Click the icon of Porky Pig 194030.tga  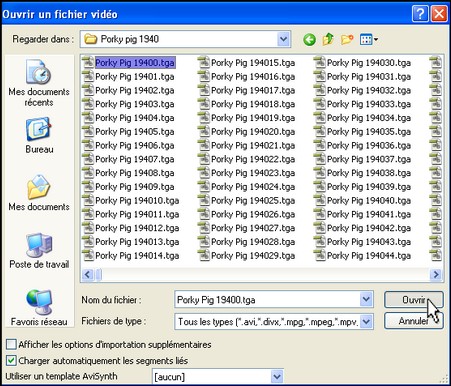(320, 62)
